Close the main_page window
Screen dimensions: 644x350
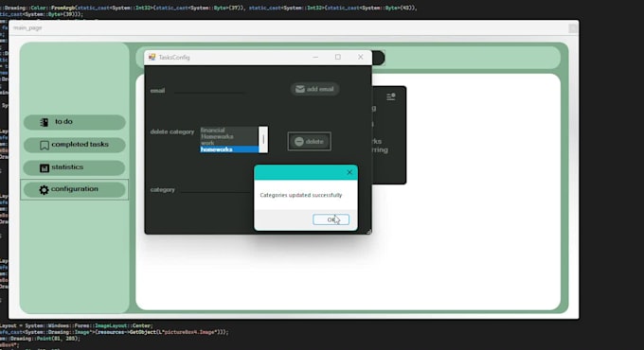click(573, 27)
